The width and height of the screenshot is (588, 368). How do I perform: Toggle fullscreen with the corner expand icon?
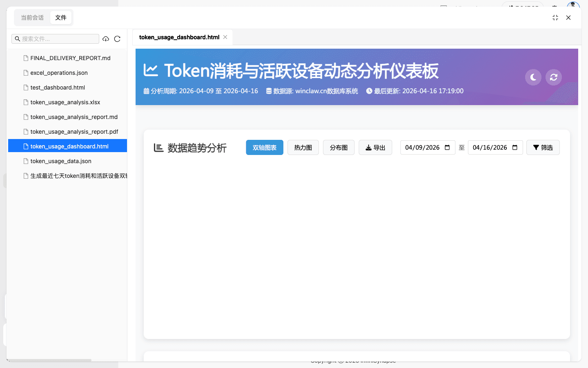(555, 18)
